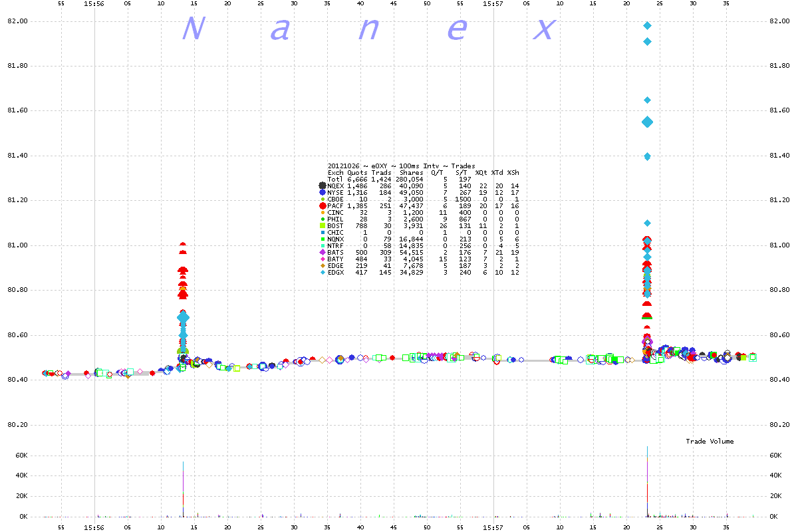The image size is (798, 532).
Task: Click the chart title '20121026 ~ eOXY ~ 100ms Intv ~ Trades'
Action: coord(401,166)
